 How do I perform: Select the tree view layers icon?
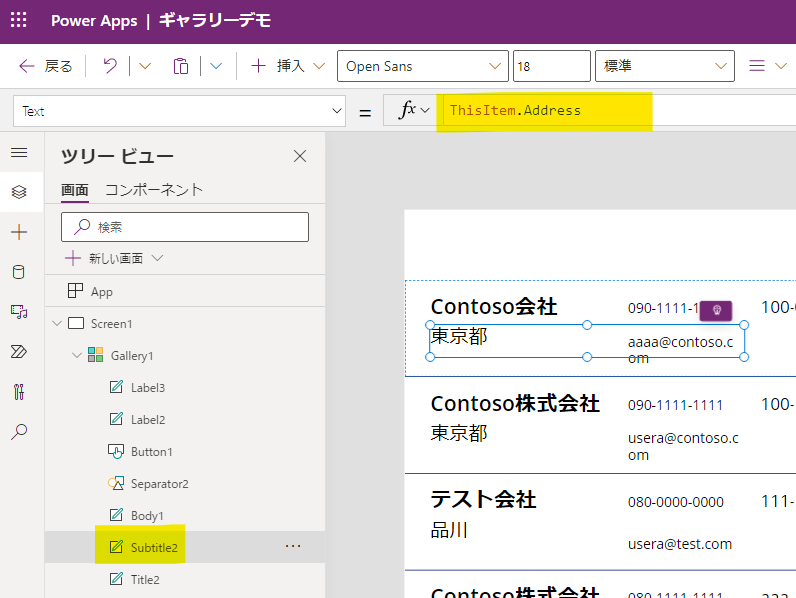(19, 192)
